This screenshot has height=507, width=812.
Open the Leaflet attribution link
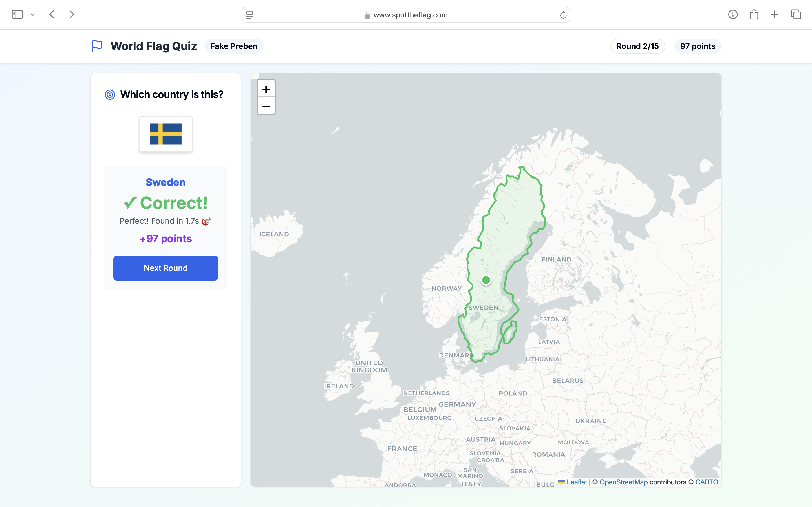pyautogui.click(x=577, y=482)
